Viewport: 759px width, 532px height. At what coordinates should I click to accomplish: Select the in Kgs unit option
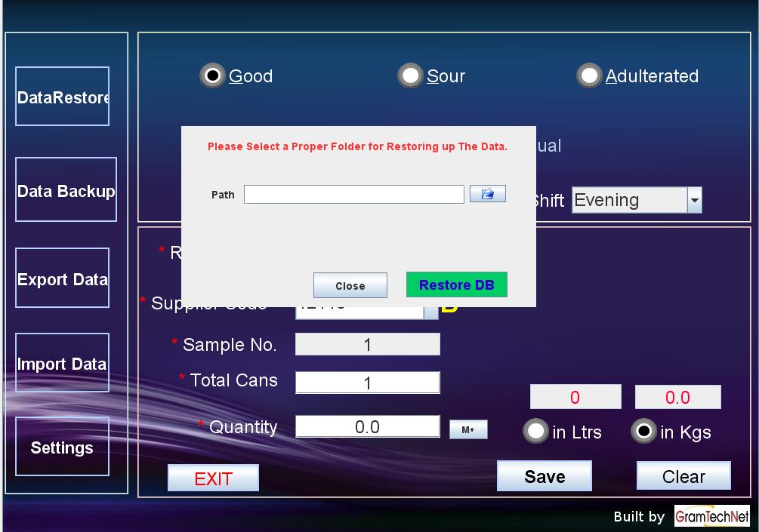pyautogui.click(x=643, y=432)
